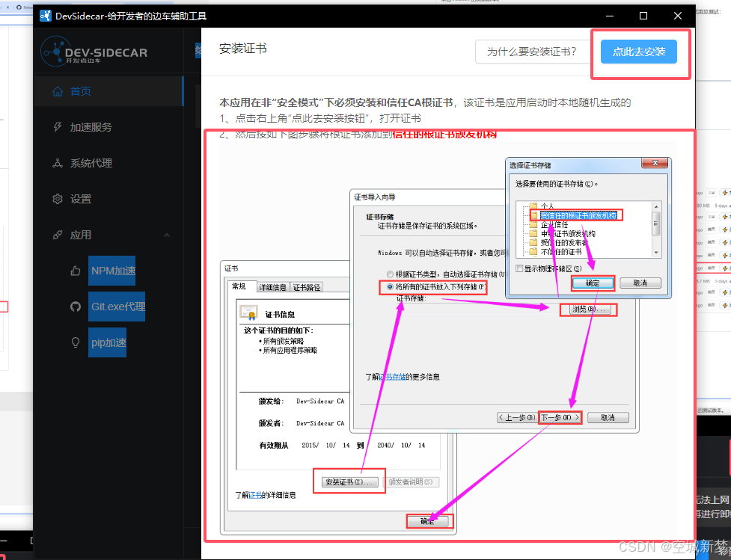The image size is (731, 560).
Task: Click the blue 点此去安装 button
Action: tap(639, 52)
